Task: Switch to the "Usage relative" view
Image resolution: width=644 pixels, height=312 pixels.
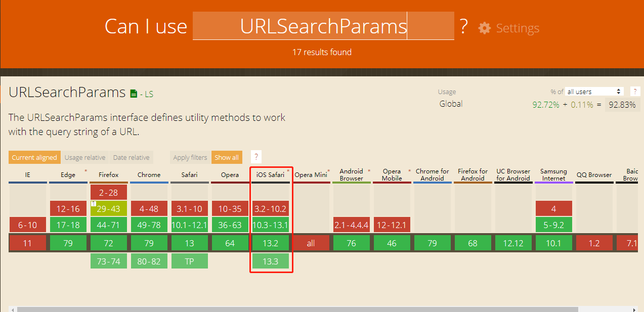Action: point(84,157)
